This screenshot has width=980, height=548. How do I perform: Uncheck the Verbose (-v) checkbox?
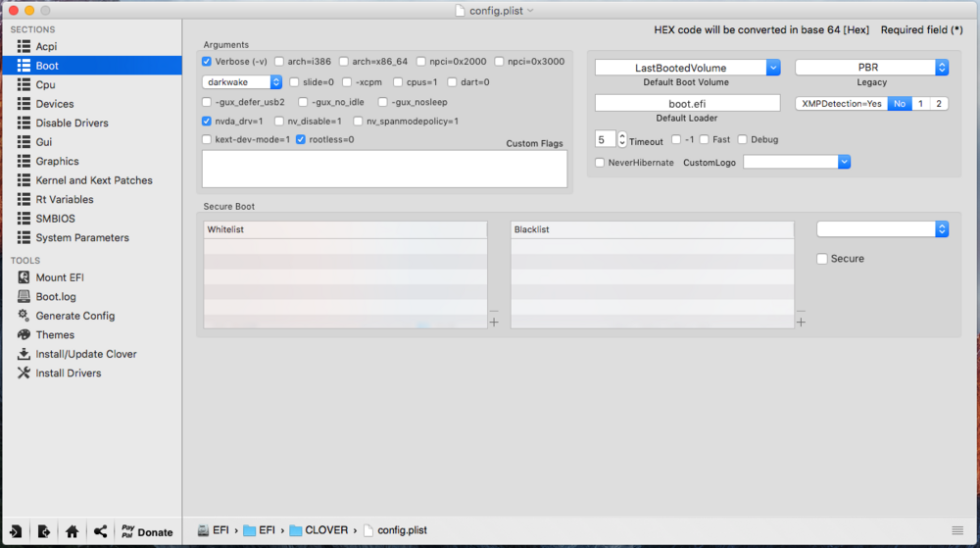(x=207, y=62)
